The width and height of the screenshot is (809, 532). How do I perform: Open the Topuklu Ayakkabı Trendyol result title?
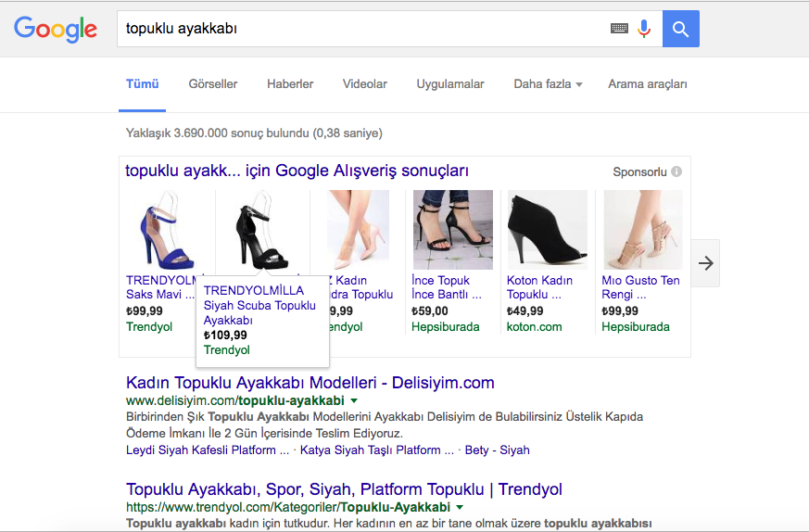click(344, 489)
